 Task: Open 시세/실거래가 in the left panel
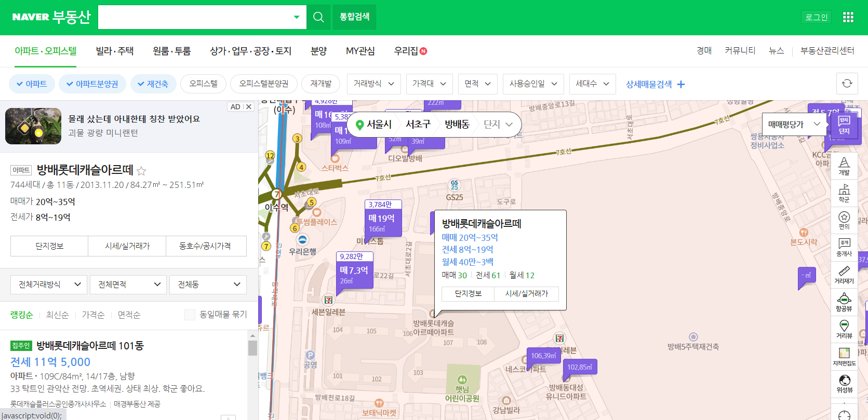(127, 246)
